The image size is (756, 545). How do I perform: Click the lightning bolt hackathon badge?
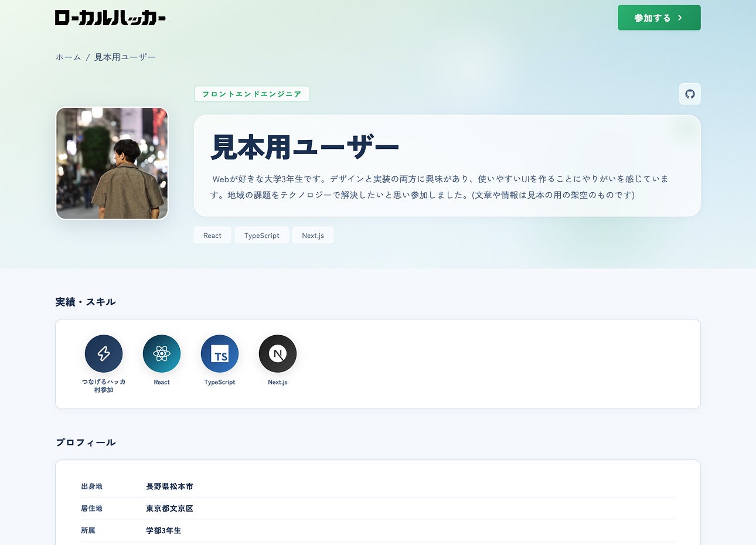click(104, 353)
